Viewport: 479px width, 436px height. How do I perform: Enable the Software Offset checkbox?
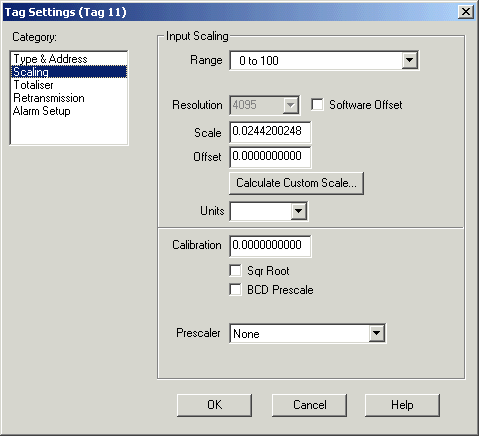[x=317, y=105]
